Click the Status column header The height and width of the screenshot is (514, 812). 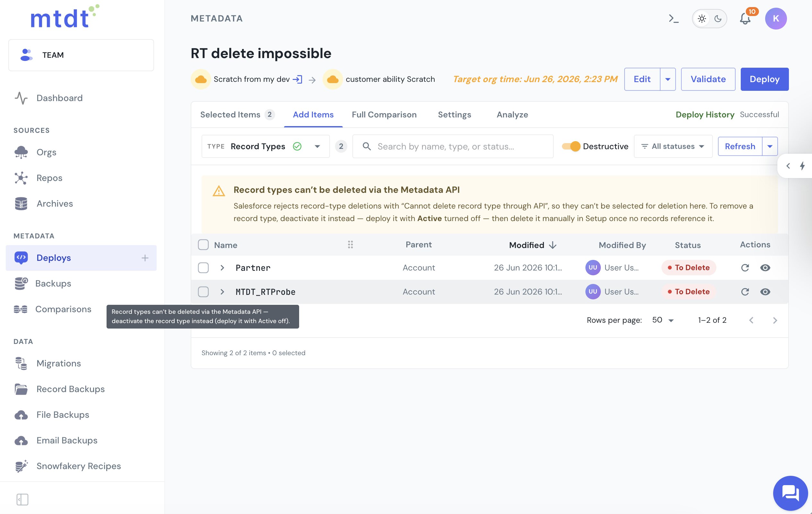(x=687, y=245)
